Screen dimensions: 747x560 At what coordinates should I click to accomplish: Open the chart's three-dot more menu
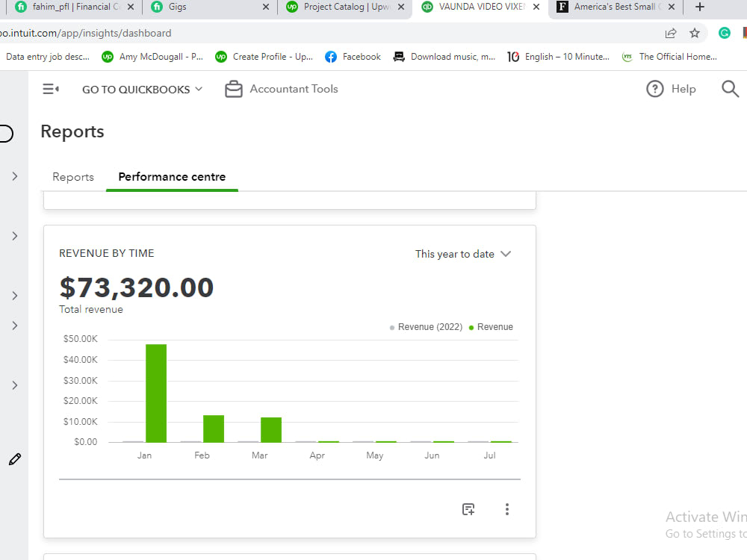click(507, 509)
